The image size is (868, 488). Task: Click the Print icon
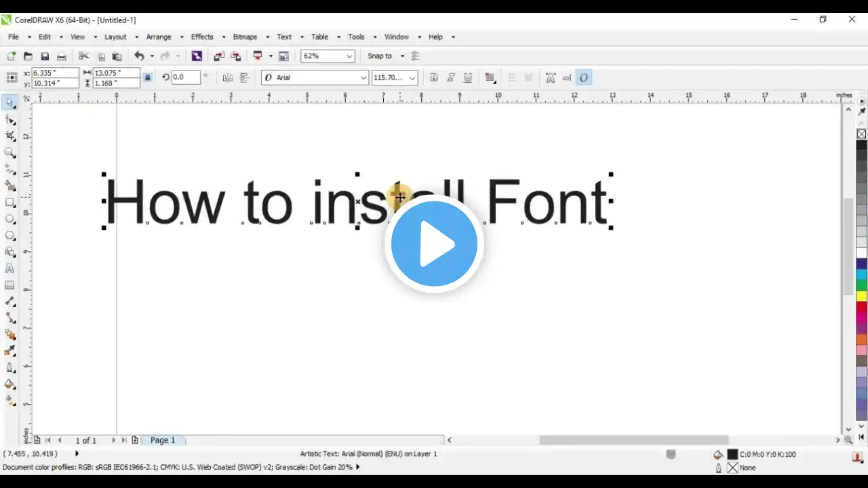tap(62, 56)
